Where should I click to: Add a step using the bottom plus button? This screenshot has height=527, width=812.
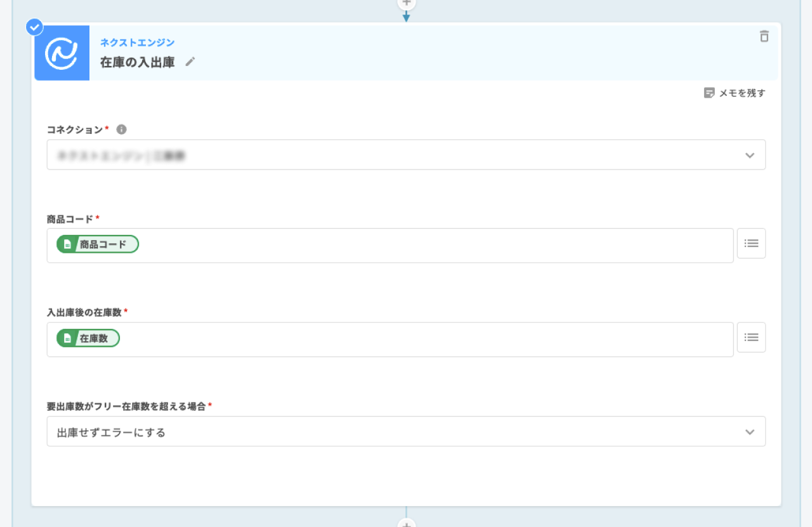point(406,523)
